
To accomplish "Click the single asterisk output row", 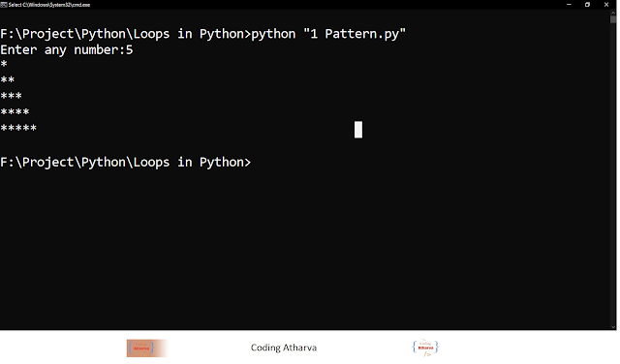I will click(4, 64).
